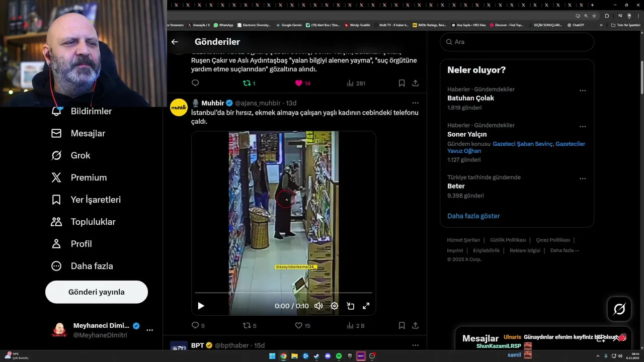Open Google Gemini bookmark
The image size is (644, 362).
tap(289, 25)
